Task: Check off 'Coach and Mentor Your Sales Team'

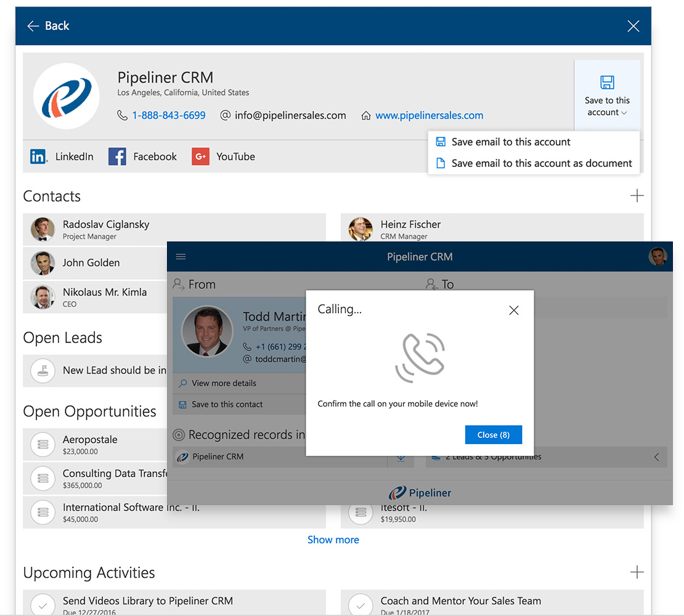Action: click(x=360, y=604)
